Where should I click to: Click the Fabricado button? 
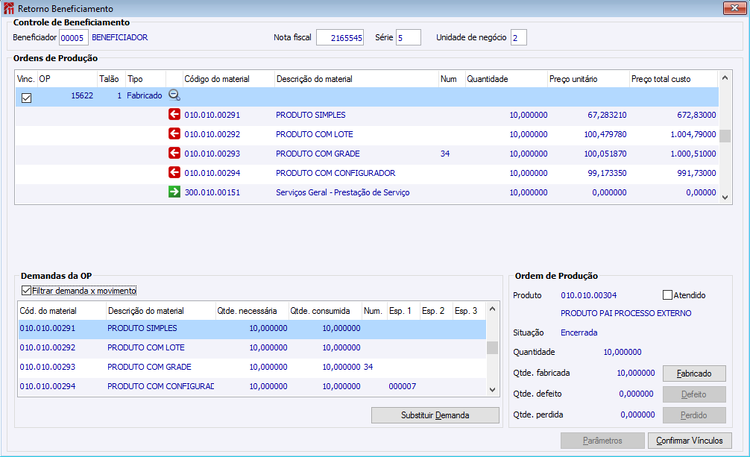pos(694,373)
